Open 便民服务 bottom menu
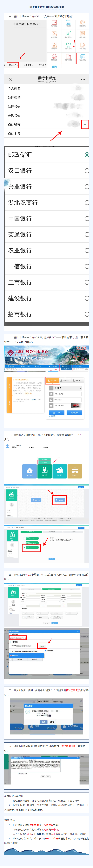The width and height of the screenshot is (93, 868). click(43, 65)
